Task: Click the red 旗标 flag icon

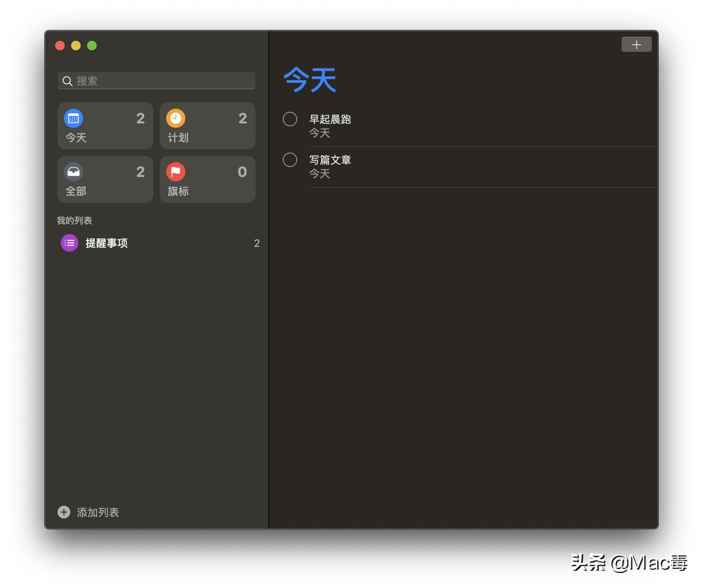Action: [176, 172]
